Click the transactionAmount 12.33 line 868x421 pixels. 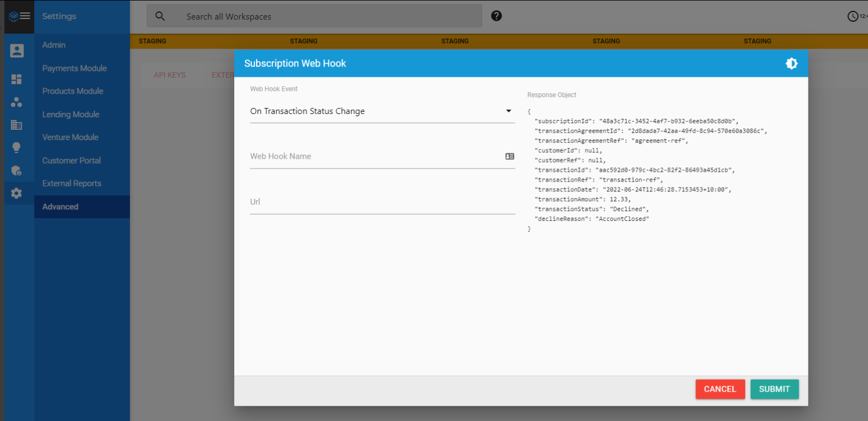[582, 200]
